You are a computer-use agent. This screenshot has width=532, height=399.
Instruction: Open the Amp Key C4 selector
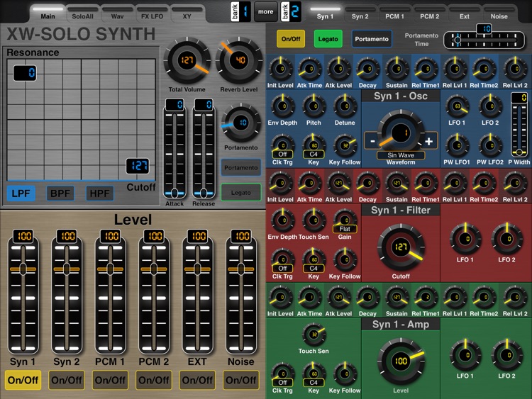point(314,383)
